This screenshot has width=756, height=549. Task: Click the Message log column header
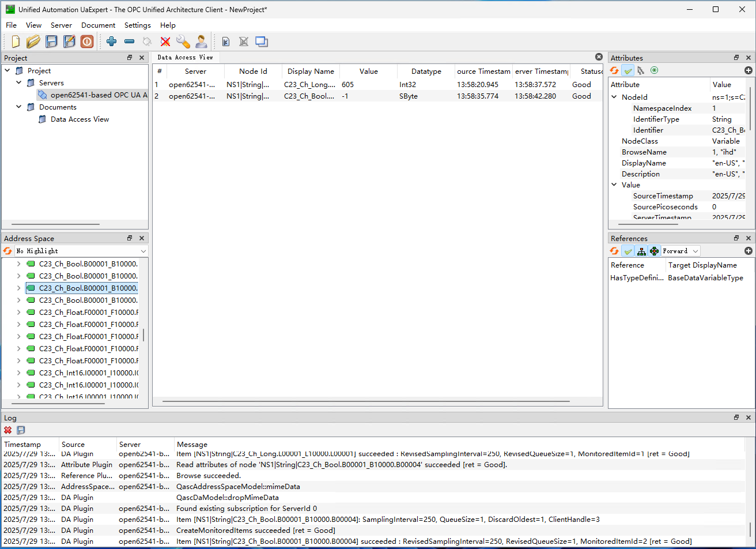click(460, 445)
